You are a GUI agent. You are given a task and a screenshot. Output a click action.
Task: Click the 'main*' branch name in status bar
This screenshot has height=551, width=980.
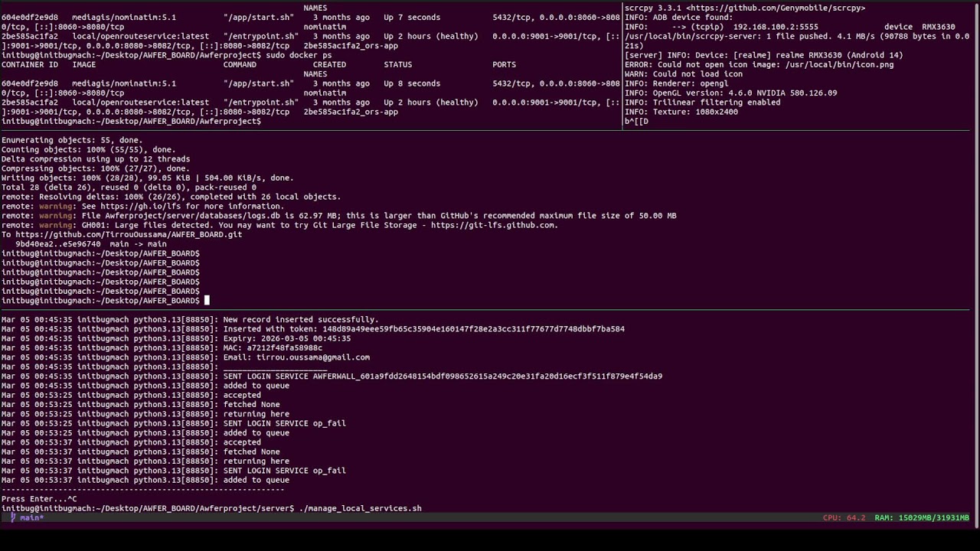tap(32, 518)
